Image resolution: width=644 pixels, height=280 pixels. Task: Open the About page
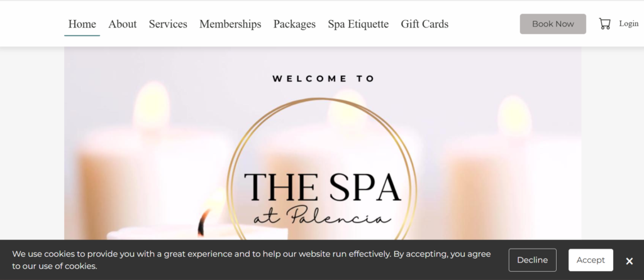click(x=123, y=24)
